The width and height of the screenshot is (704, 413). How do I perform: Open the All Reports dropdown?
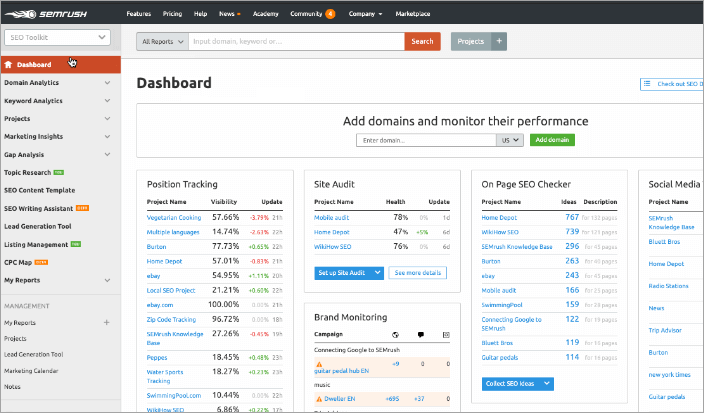pyautogui.click(x=163, y=41)
